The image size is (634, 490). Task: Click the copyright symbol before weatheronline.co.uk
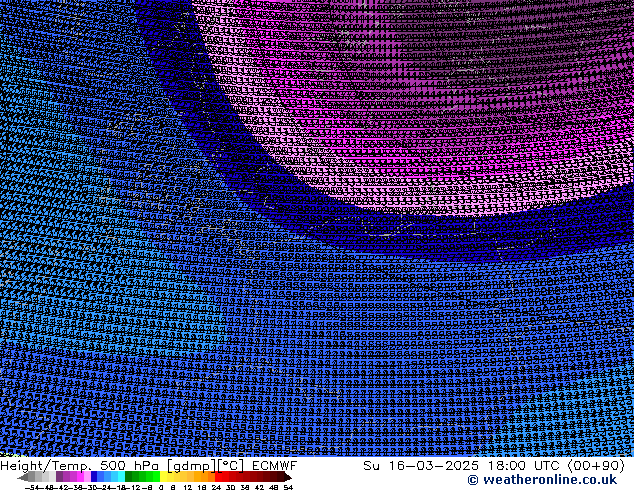tap(445, 480)
